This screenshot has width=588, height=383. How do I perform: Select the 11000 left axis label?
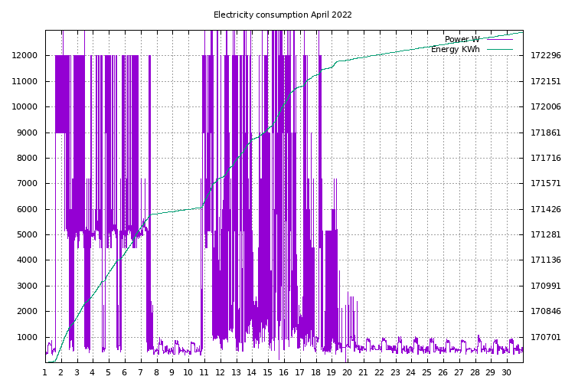[x=24, y=81]
